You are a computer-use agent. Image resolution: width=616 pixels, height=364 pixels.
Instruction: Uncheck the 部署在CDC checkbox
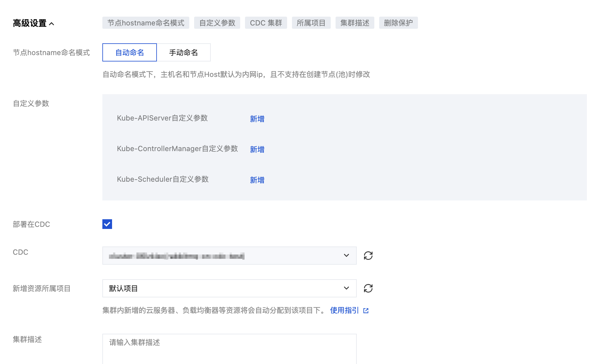[107, 224]
